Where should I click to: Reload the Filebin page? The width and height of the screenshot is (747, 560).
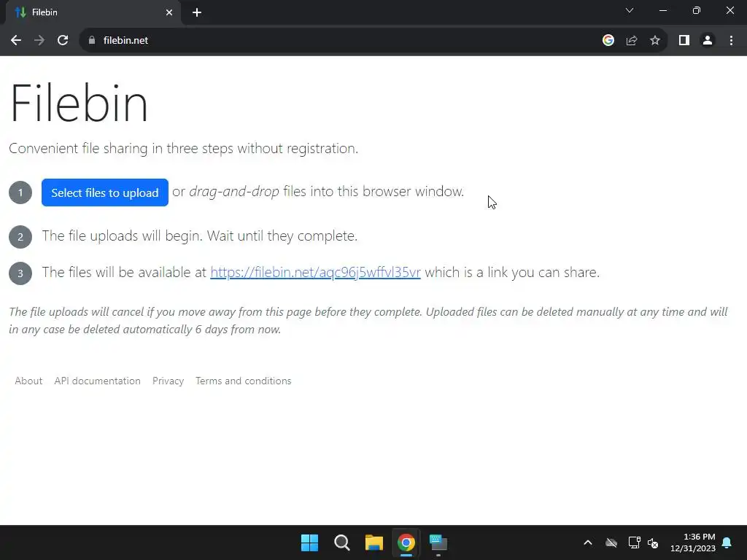pos(63,41)
